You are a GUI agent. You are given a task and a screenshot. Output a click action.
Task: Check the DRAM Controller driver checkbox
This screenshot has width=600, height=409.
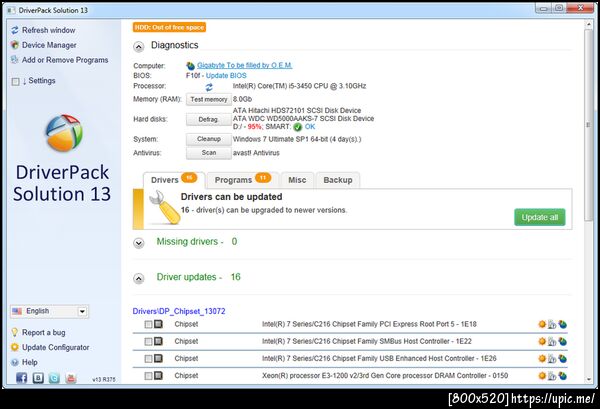[x=148, y=376]
